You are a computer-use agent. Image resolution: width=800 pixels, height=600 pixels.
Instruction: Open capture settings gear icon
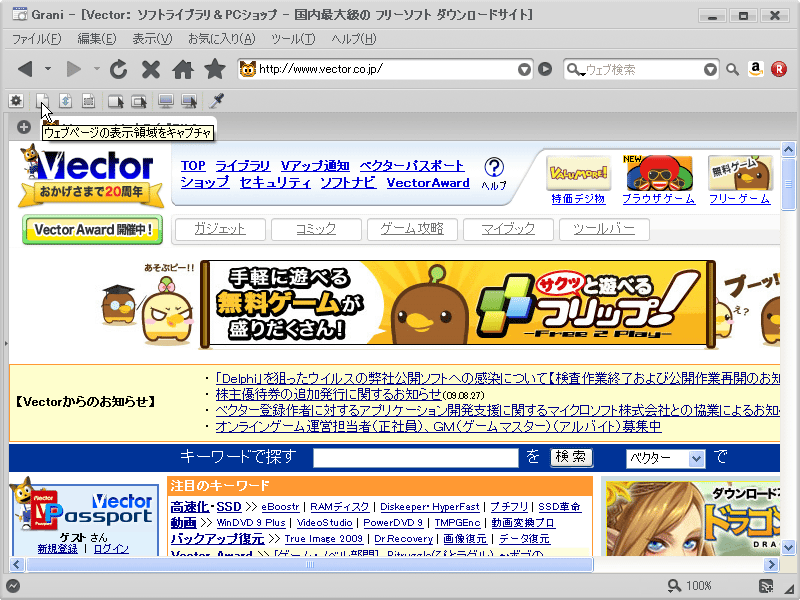pyautogui.click(x=16, y=101)
